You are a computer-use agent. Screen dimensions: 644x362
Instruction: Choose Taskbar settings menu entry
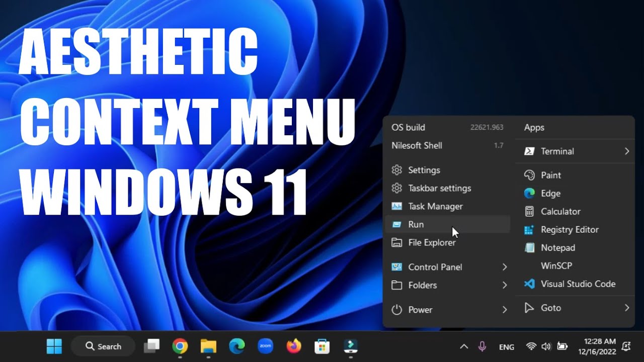click(x=448, y=188)
